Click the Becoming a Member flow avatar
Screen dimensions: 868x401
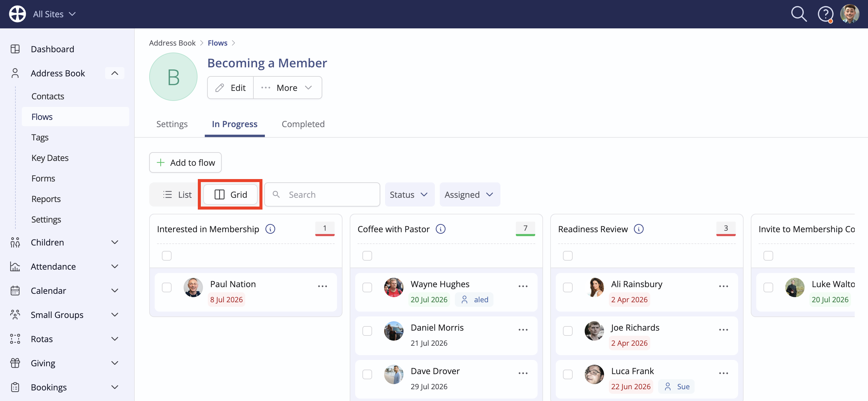point(173,77)
